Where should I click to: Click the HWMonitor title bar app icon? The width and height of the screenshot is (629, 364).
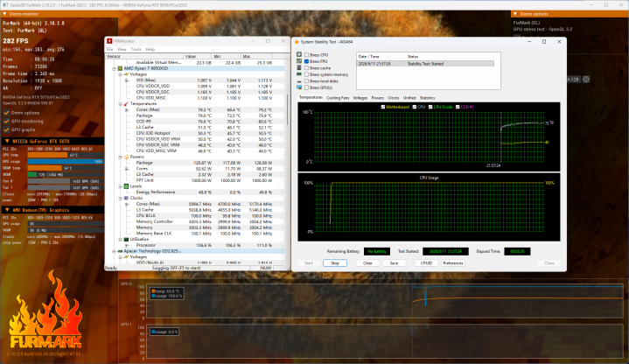tap(109, 41)
